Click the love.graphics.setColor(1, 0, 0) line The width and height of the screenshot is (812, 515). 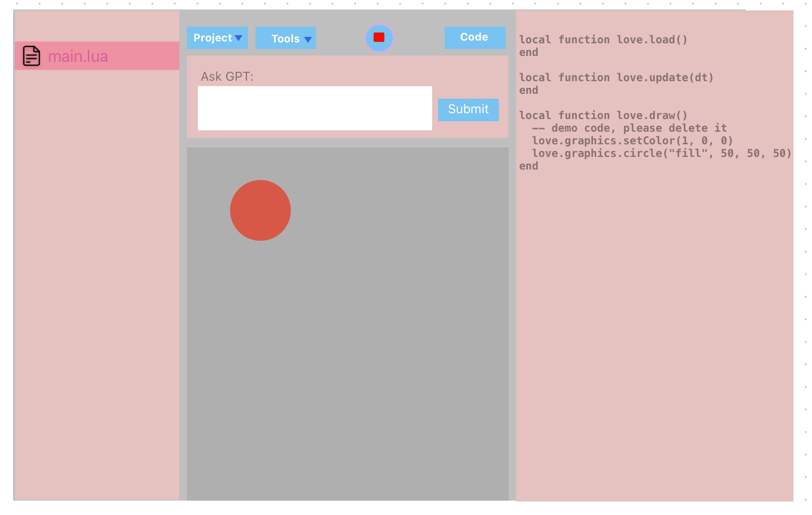(632, 141)
